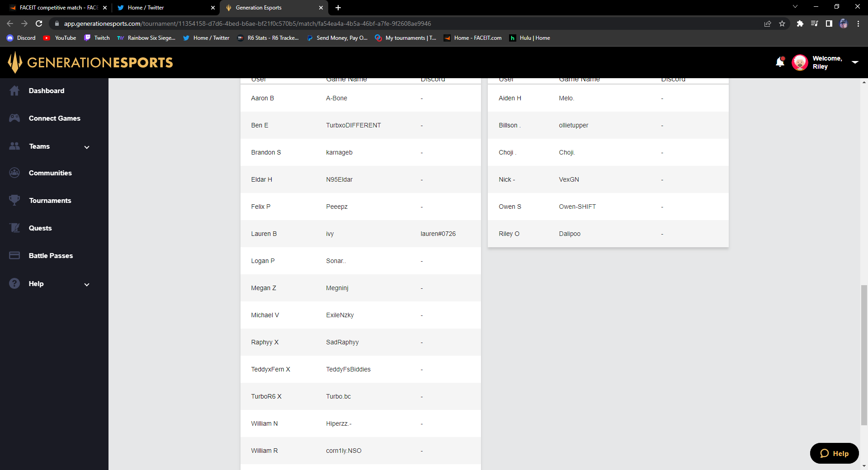This screenshot has width=868, height=470.
Task: Open the Welcome Riley account dropdown
Action: (855, 62)
